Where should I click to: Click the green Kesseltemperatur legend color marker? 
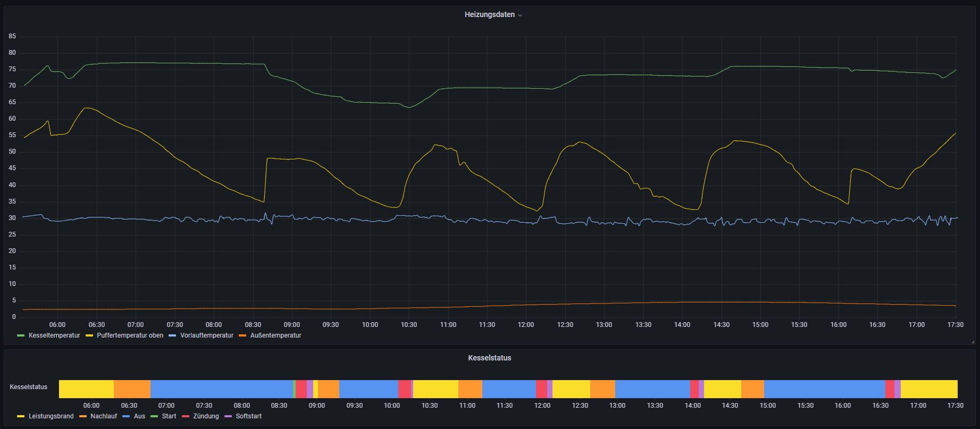(21, 335)
